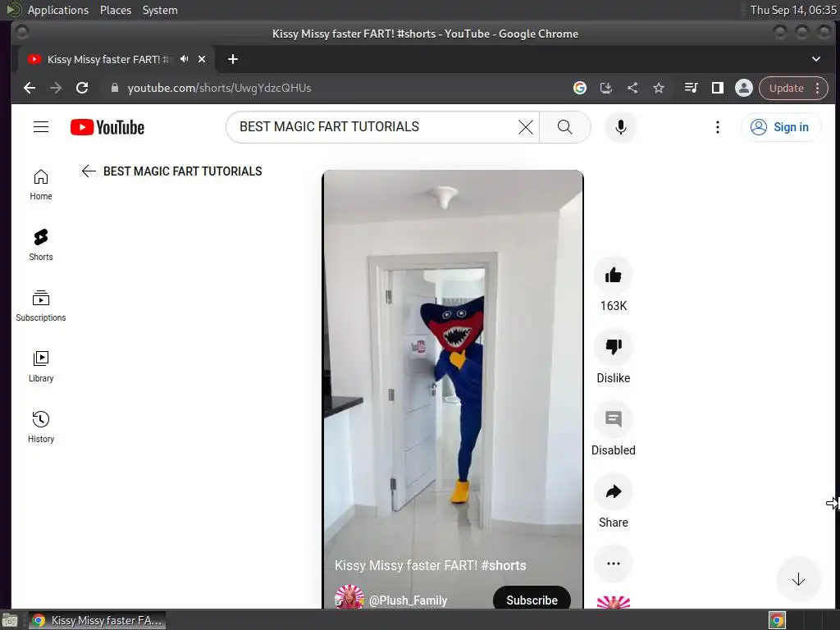Select Kissy Missy taskbar window button
Image resolution: width=840 pixels, height=630 pixels.
[x=97, y=620]
